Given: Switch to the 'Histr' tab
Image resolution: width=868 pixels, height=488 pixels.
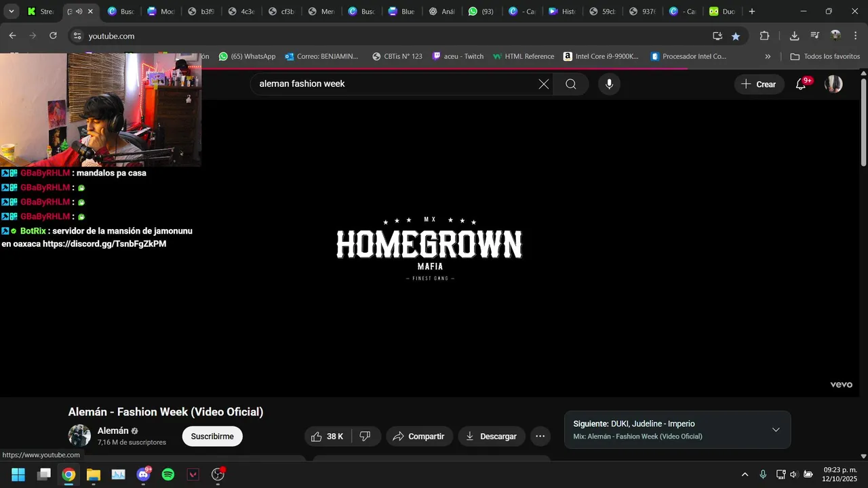Looking at the screenshot, I should 562,12.
